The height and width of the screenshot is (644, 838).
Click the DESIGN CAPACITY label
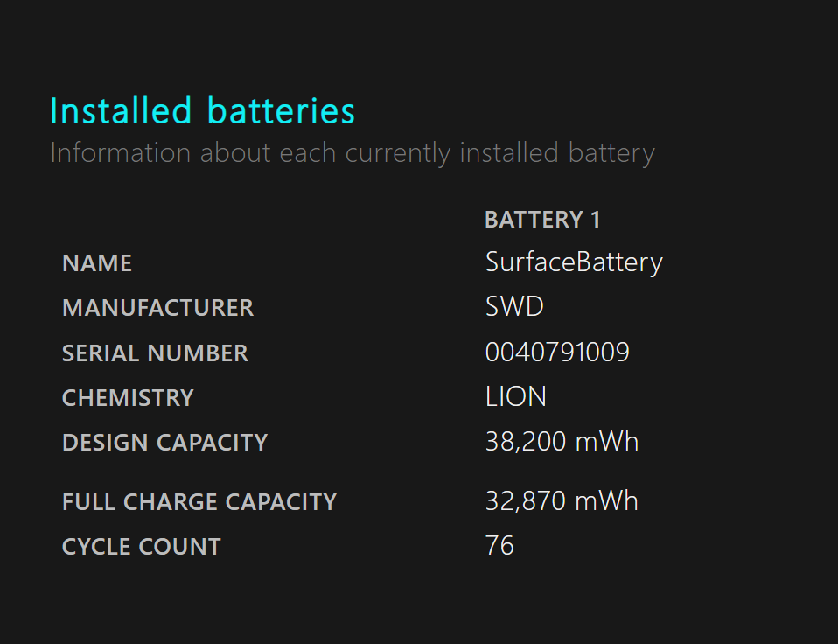tap(164, 443)
